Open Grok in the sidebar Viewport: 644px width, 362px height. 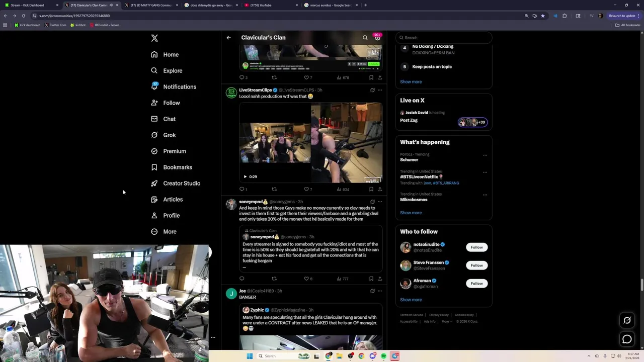163,135
